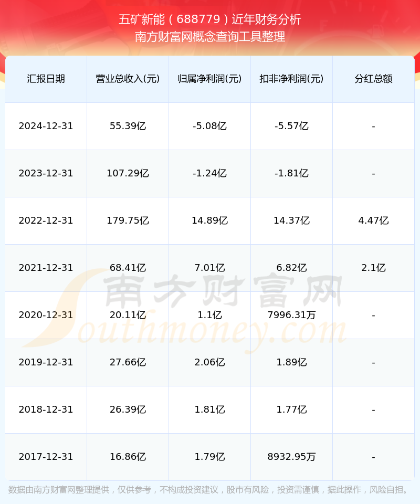The image size is (420, 504).
Task: Click the 107.29亿 revenue cell
Action: tap(128, 174)
